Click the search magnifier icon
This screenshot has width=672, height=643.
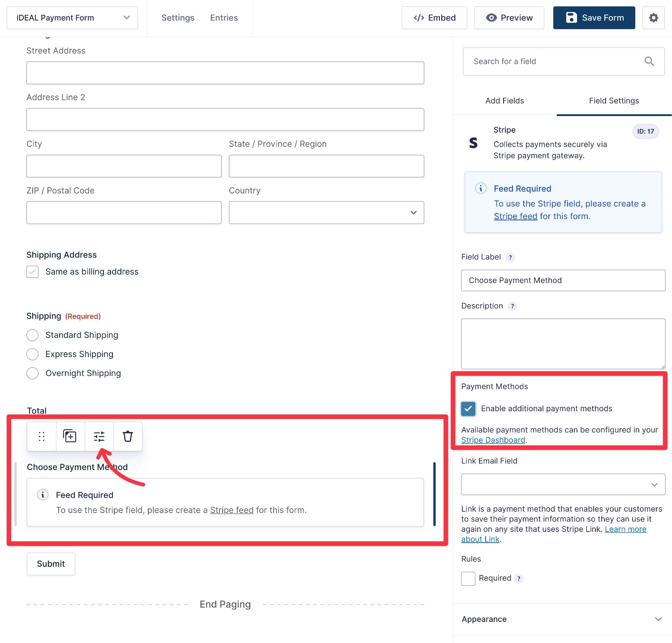tap(649, 61)
